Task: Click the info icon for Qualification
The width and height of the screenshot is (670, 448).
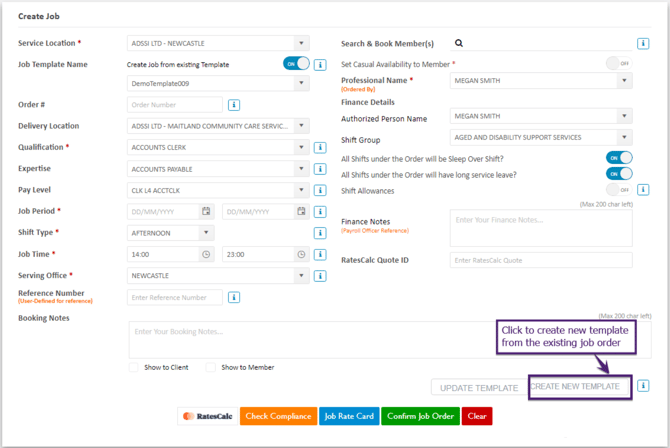Action: [320, 147]
